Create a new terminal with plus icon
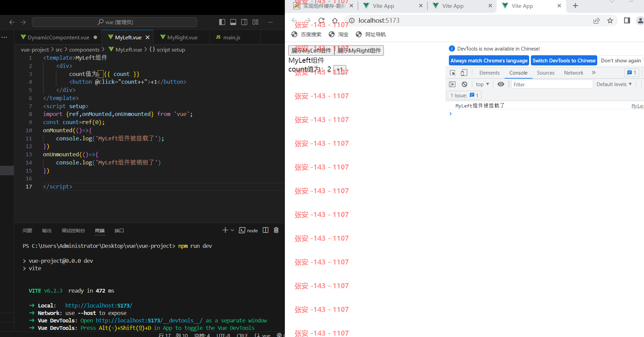The width and height of the screenshot is (644, 337). 225,230
